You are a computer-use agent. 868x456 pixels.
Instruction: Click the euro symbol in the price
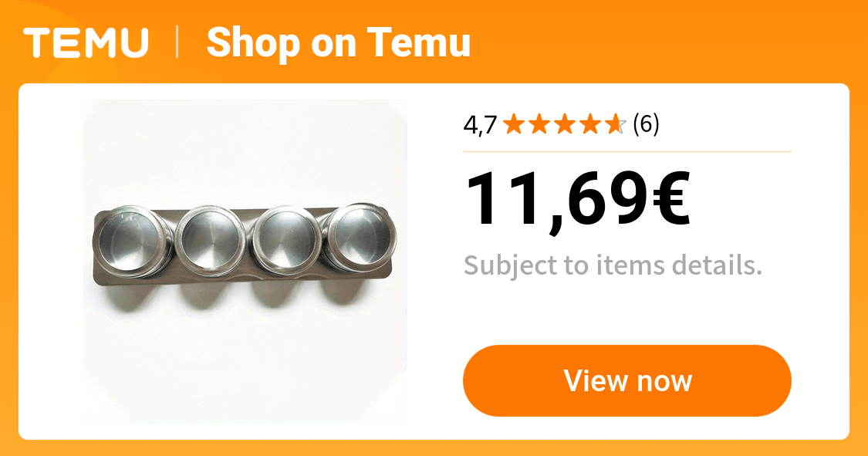pos(671,198)
